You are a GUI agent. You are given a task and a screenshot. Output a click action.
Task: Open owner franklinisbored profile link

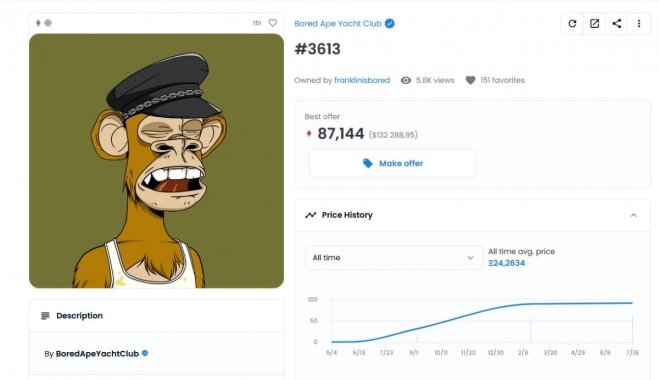[x=362, y=80]
